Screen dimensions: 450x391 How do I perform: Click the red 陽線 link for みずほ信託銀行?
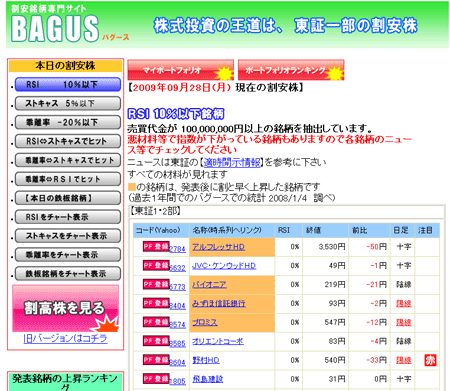[x=404, y=303]
